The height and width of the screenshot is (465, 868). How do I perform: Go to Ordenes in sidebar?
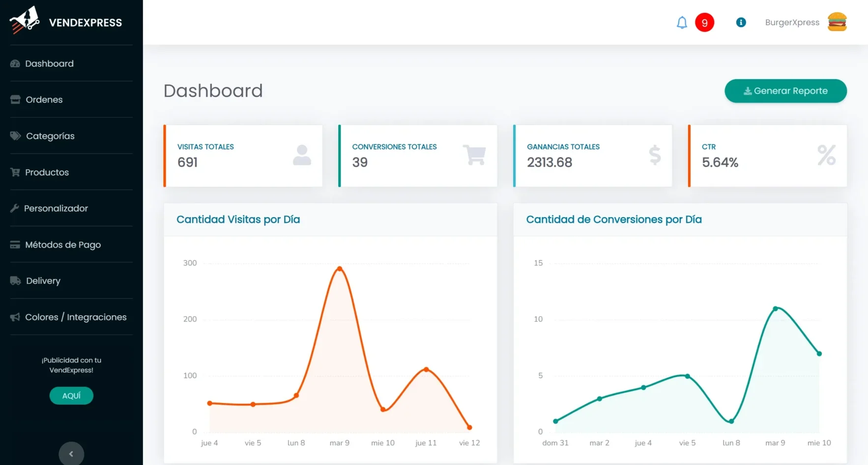pos(44,100)
